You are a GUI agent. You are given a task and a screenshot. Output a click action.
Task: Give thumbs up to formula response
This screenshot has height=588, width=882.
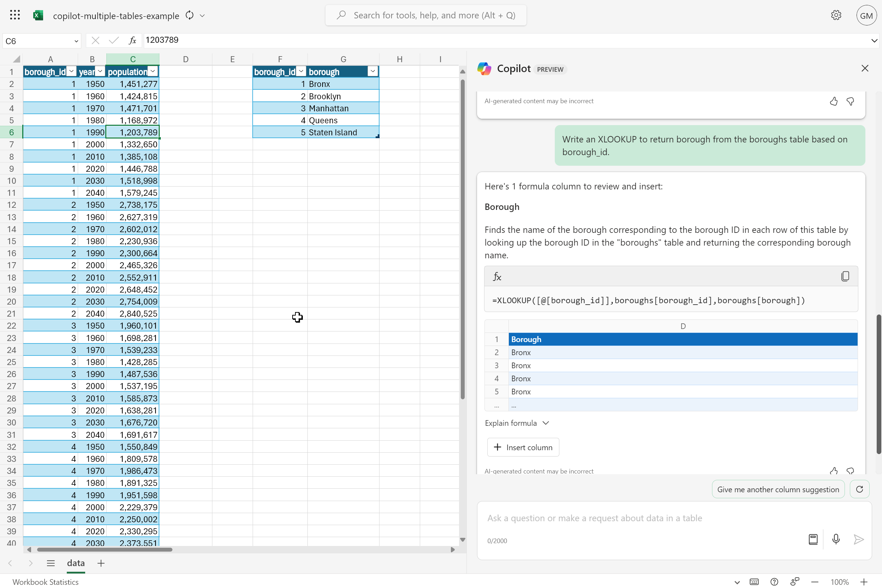point(833,471)
